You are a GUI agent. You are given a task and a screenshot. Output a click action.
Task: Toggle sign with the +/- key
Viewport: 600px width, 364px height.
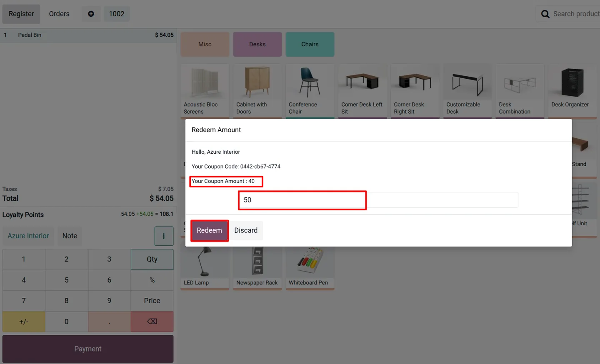[24, 322]
